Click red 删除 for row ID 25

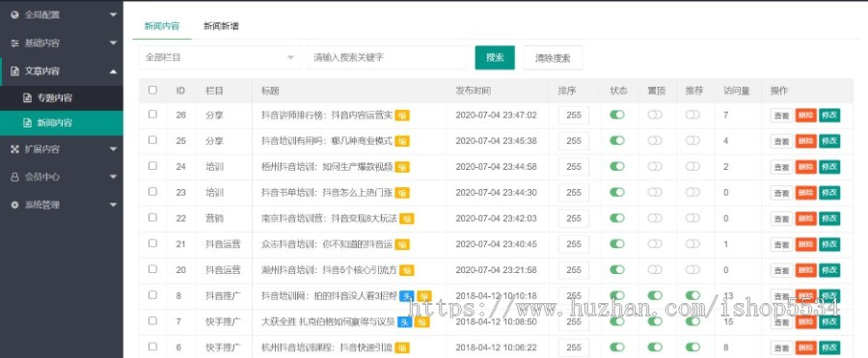(x=806, y=141)
